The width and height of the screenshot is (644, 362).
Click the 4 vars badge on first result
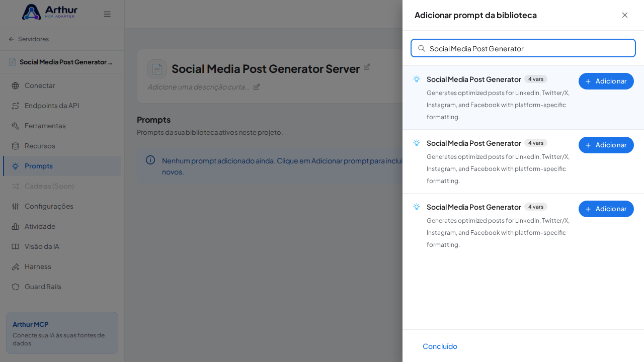pyautogui.click(x=536, y=79)
